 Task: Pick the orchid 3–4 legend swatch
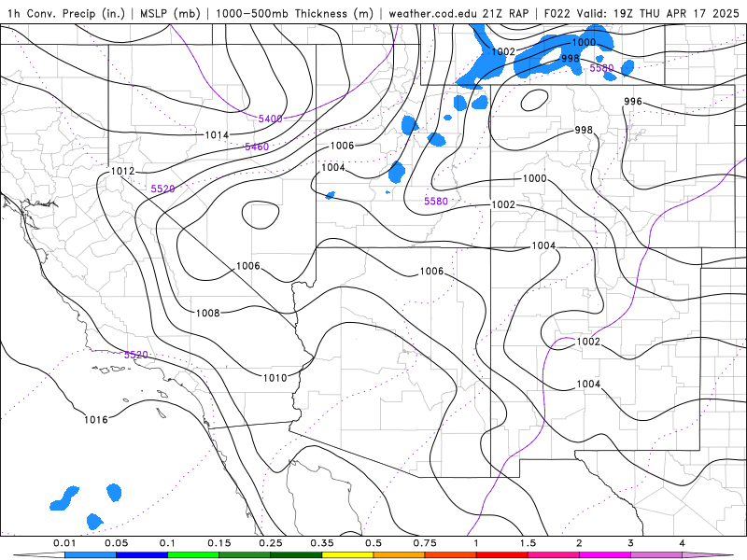tap(656, 555)
